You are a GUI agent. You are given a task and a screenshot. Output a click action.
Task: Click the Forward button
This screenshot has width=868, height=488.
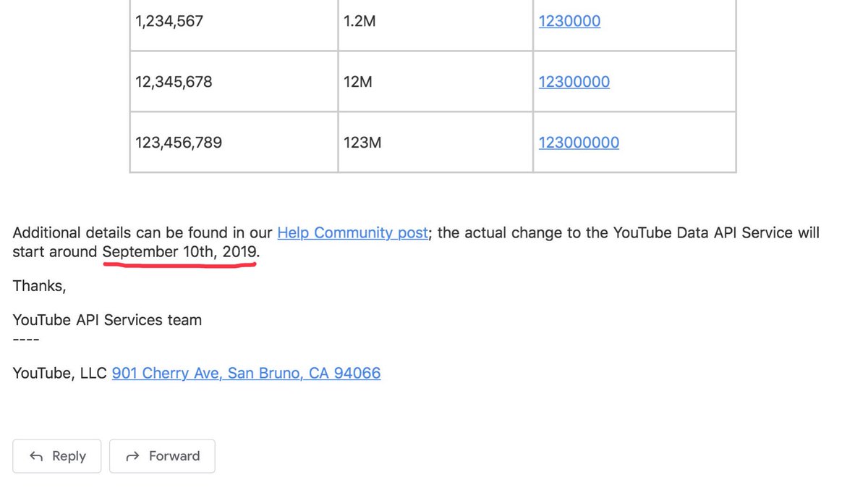(x=162, y=456)
